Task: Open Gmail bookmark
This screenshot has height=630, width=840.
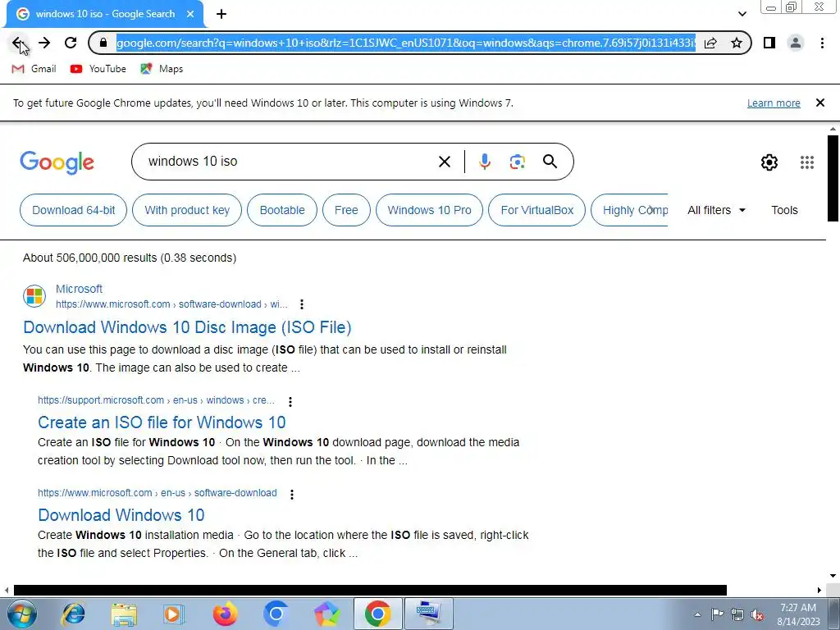Action: (34, 69)
